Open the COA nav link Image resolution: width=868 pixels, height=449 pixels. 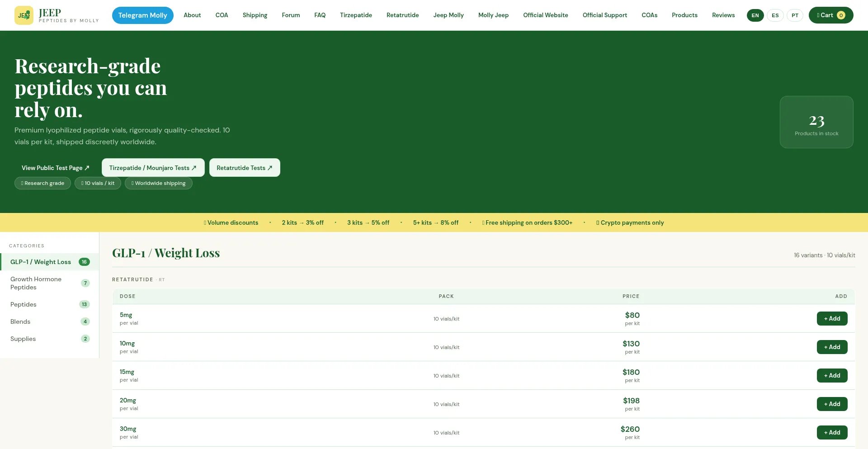222,15
